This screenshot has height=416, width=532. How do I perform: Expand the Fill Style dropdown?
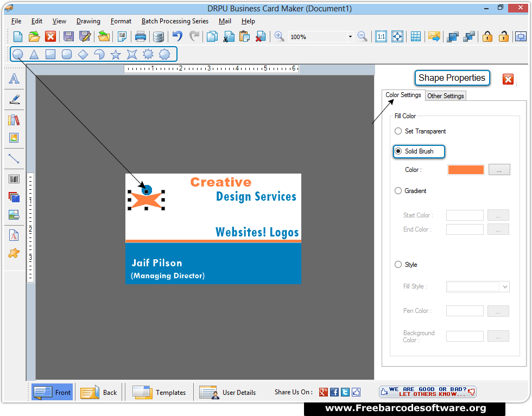(505, 287)
